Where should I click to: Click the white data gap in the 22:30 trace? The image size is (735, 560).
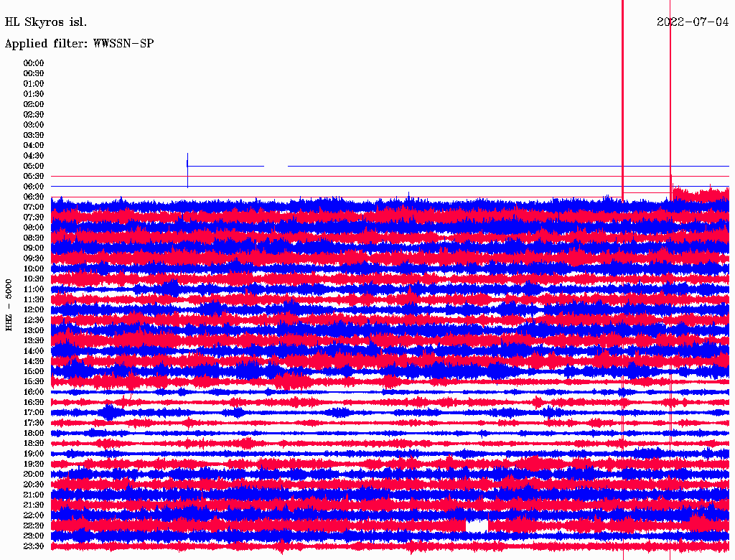(476, 526)
